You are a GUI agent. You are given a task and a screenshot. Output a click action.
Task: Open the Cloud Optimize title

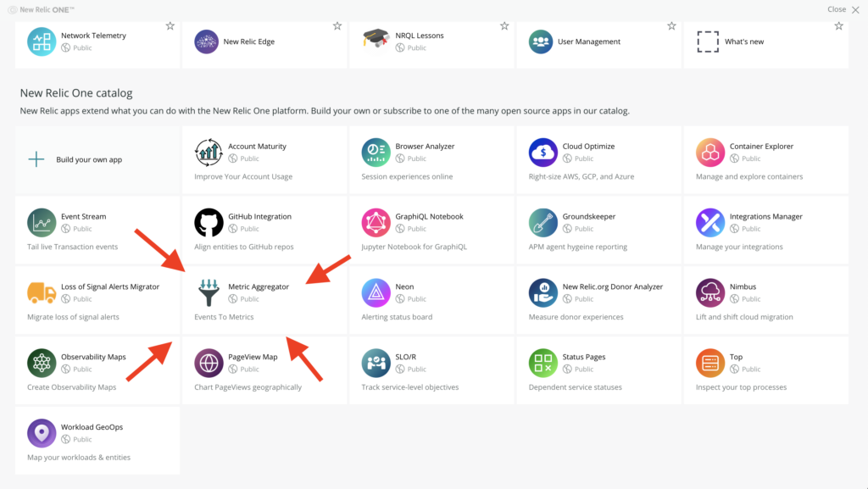pyautogui.click(x=588, y=146)
